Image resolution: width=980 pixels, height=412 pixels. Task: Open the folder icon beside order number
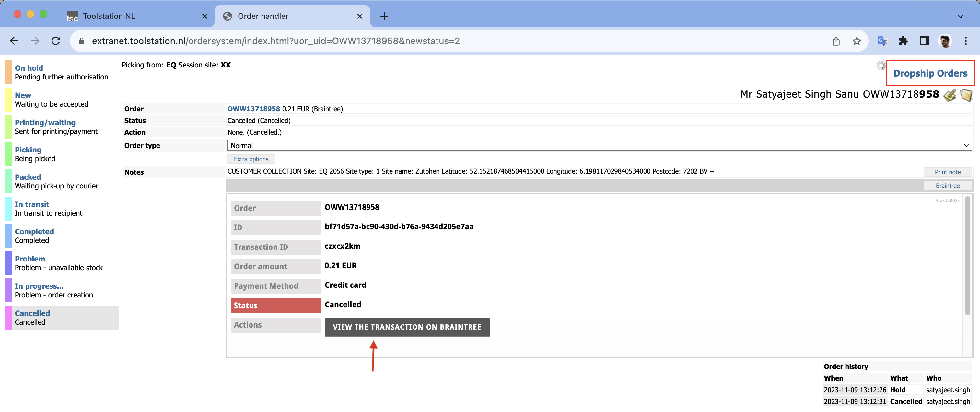[966, 94]
